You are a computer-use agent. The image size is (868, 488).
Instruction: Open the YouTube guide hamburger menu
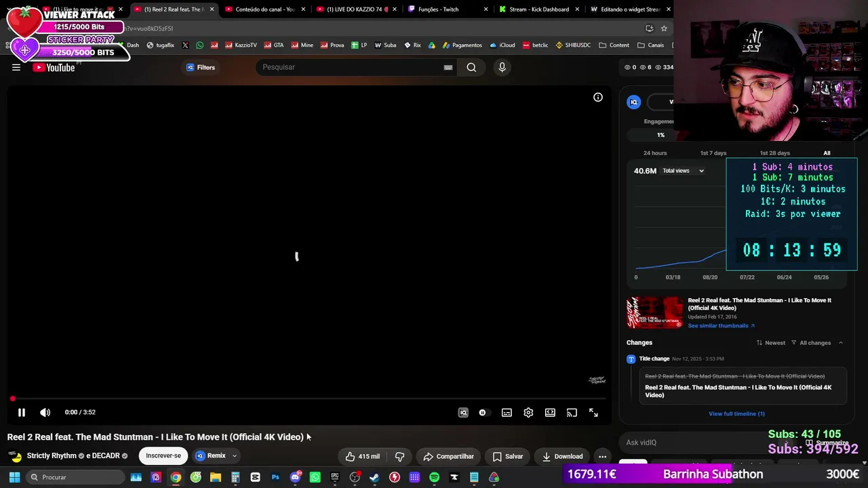tap(16, 67)
